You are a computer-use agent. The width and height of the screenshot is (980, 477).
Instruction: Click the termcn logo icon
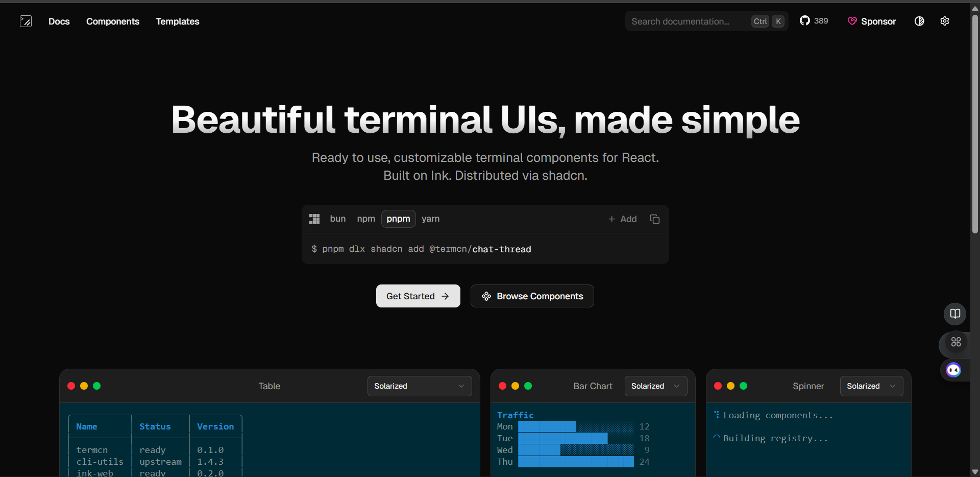(x=26, y=21)
